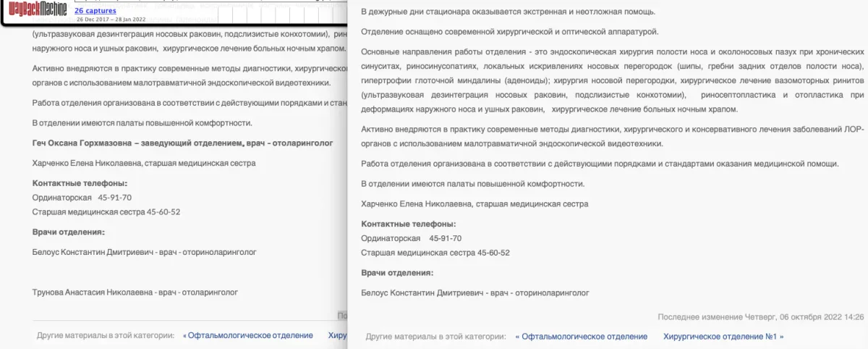This screenshot has width=868, height=349.
Task: Click Последнее изменение Четверг, 06 октября 2022 text
Action: (x=761, y=317)
